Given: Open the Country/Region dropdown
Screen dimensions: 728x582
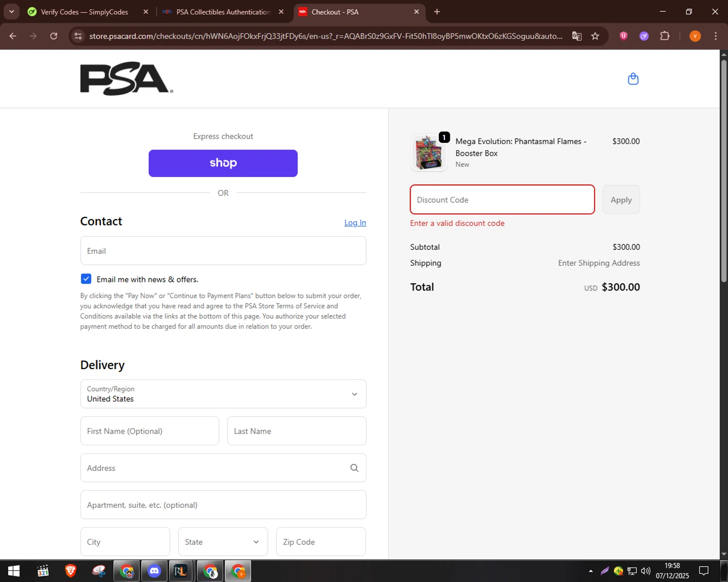Looking at the screenshot, I should tap(223, 394).
